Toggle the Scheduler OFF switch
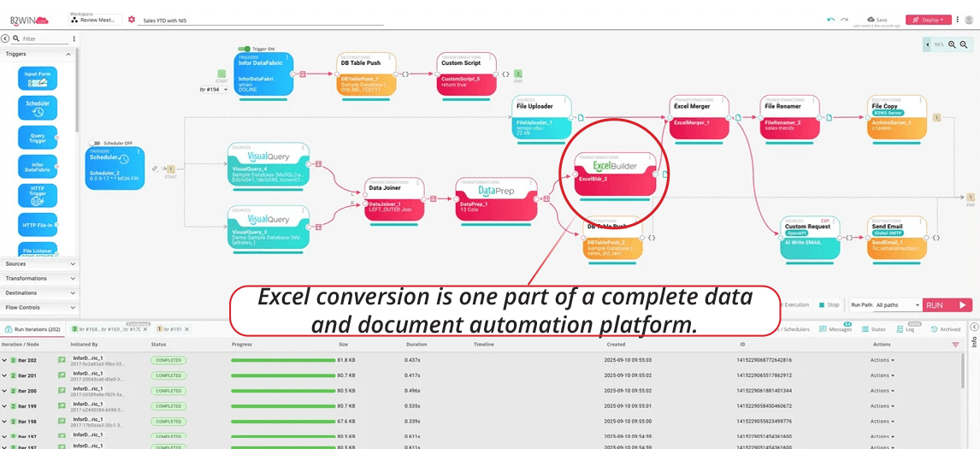 coord(95,143)
